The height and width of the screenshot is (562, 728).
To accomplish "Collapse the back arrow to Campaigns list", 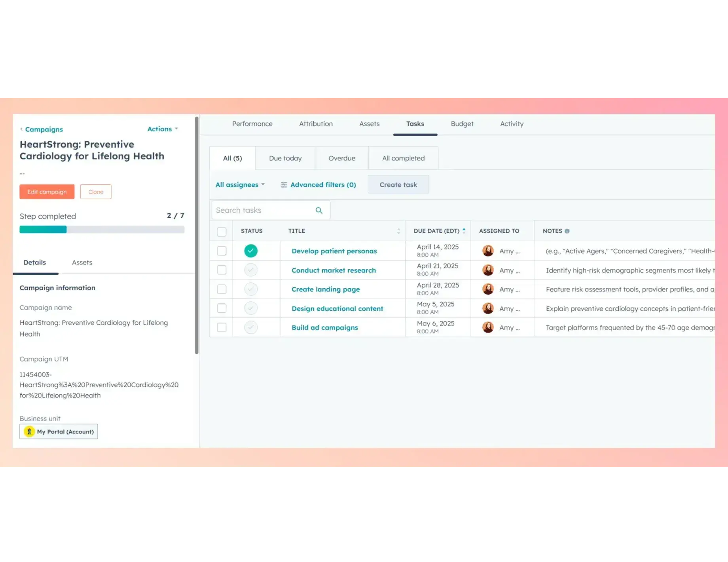I will tap(21, 129).
